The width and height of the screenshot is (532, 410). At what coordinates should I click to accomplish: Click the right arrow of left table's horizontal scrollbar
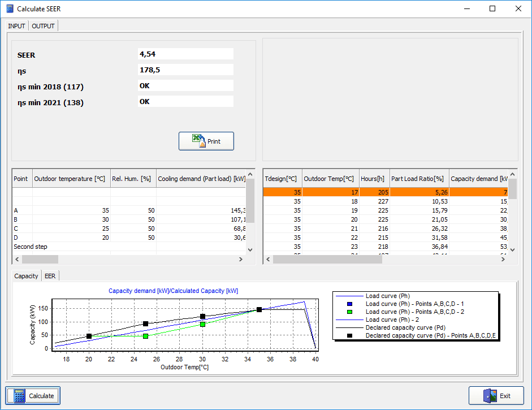(241, 259)
